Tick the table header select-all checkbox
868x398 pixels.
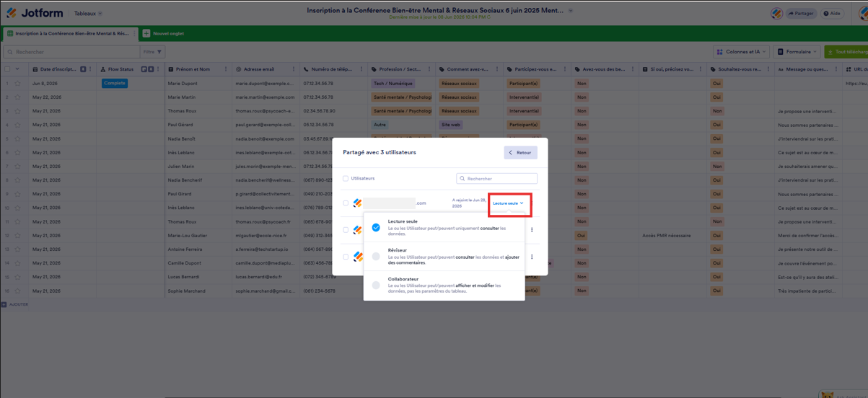point(7,69)
